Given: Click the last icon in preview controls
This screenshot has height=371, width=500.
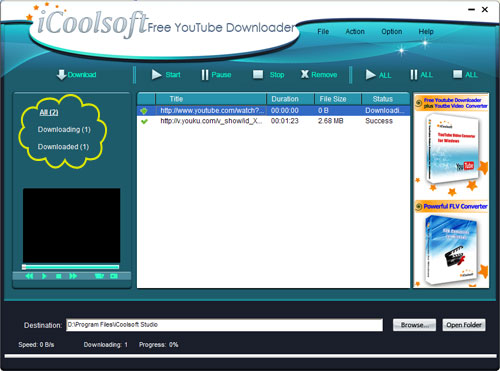Looking at the screenshot, I should pyautogui.click(x=114, y=276).
